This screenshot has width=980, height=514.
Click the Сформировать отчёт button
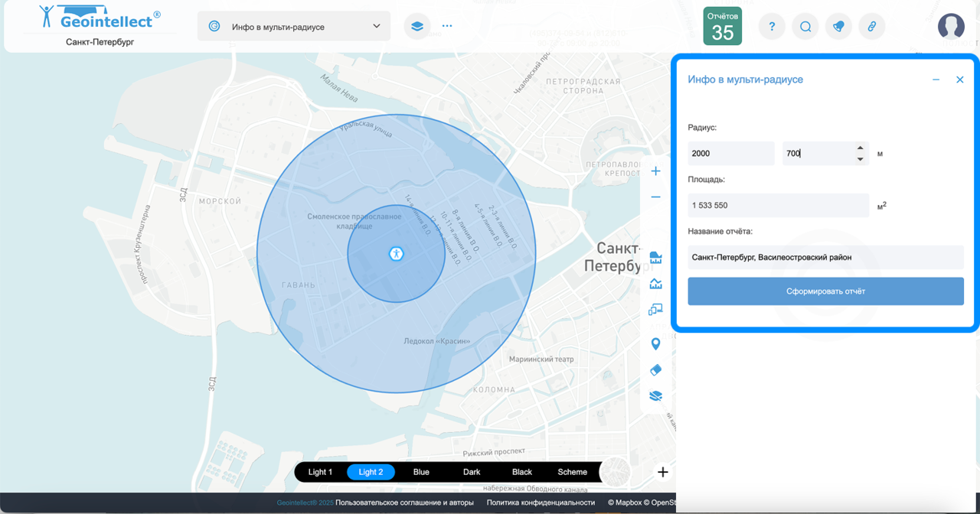coord(825,291)
